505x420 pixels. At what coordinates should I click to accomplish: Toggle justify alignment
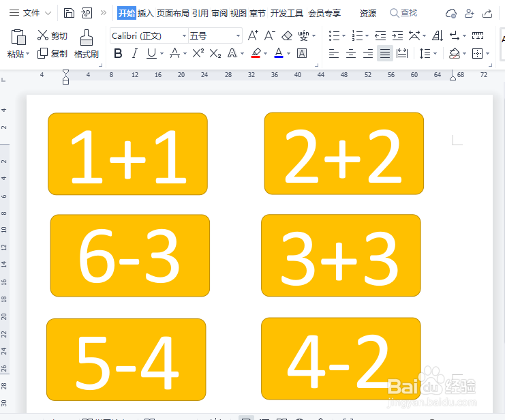click(385, 53)
